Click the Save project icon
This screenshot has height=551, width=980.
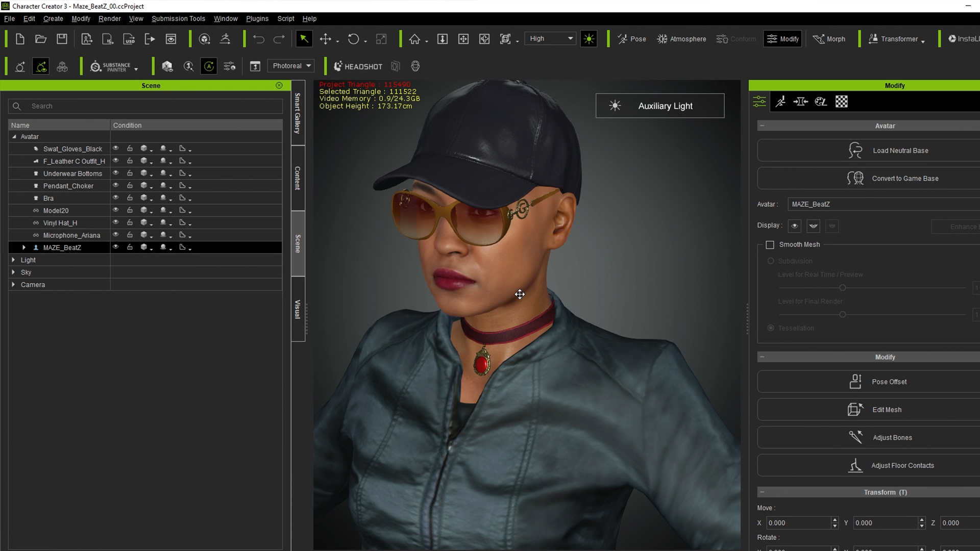(62, 39)
